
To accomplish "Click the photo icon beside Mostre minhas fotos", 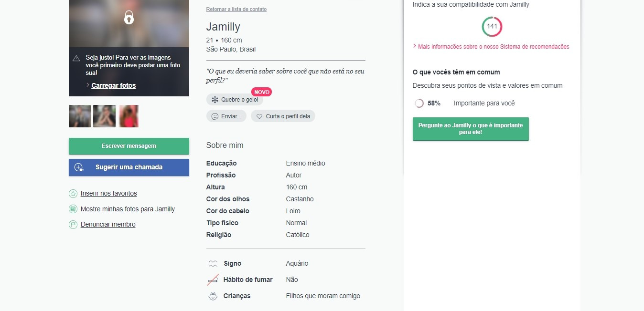I will click(x=73, y=209).
